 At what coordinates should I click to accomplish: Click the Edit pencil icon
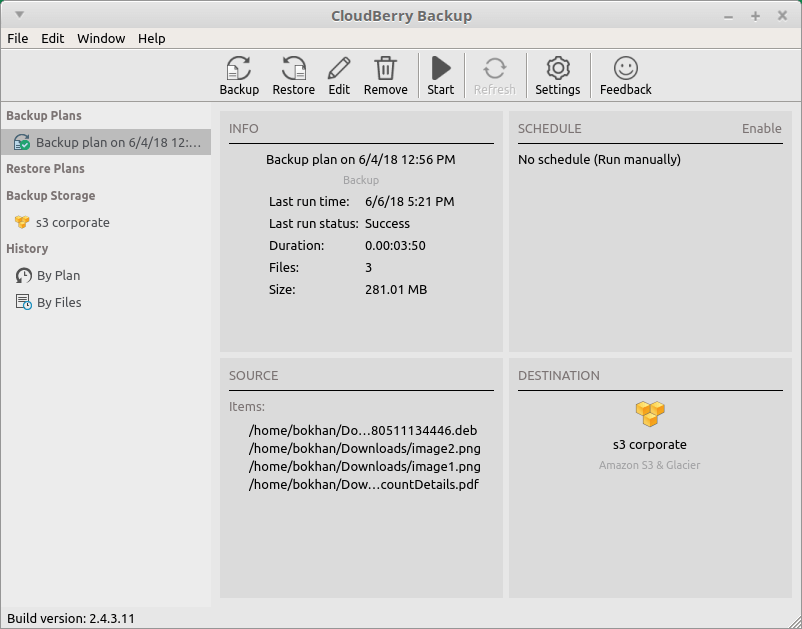(x=339, y=69)
